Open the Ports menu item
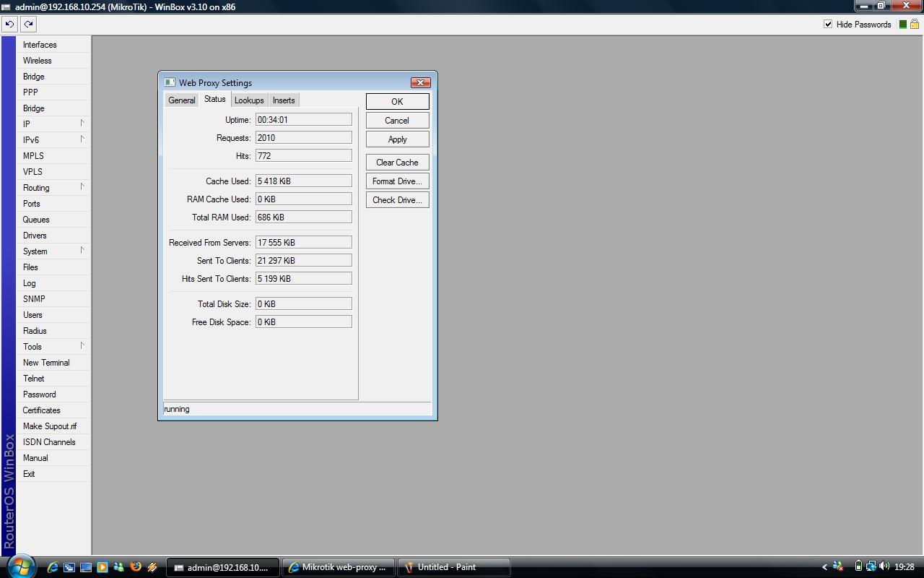 pos(53,204)
